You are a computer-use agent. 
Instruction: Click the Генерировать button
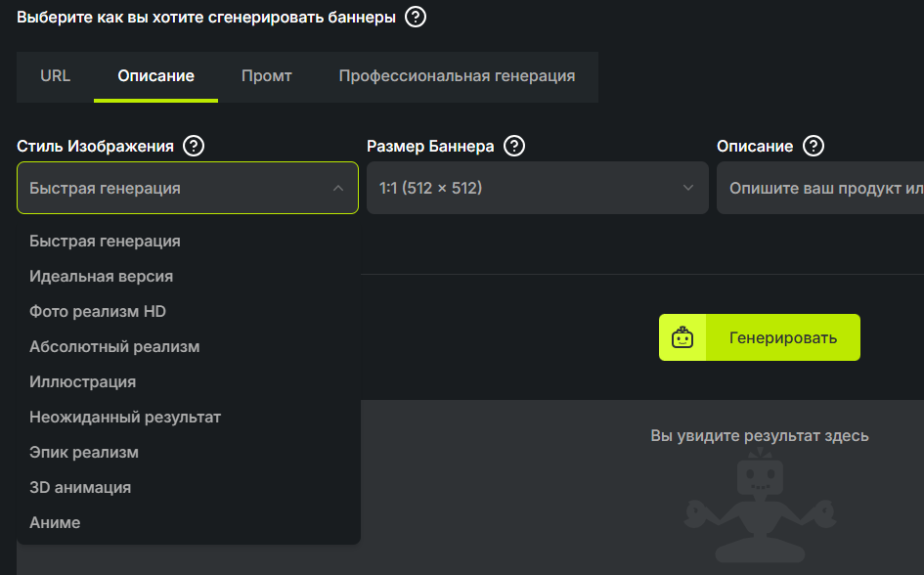(x=760, y=337)
